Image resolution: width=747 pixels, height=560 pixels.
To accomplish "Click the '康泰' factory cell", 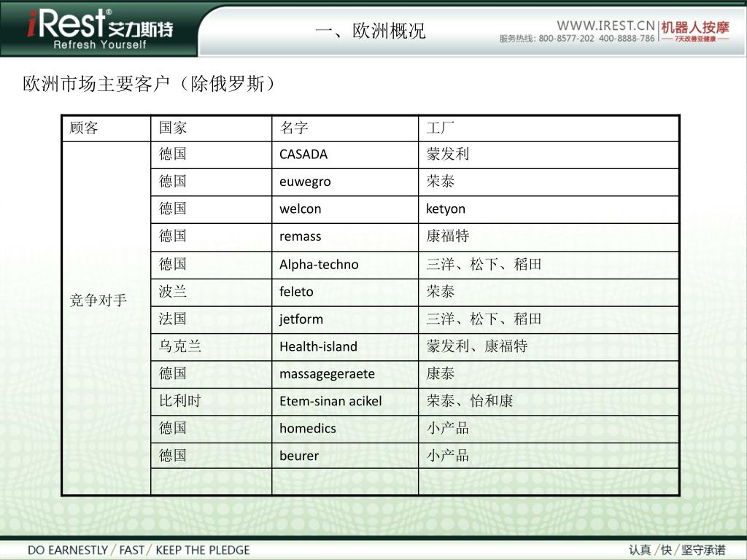I will 549,374.
